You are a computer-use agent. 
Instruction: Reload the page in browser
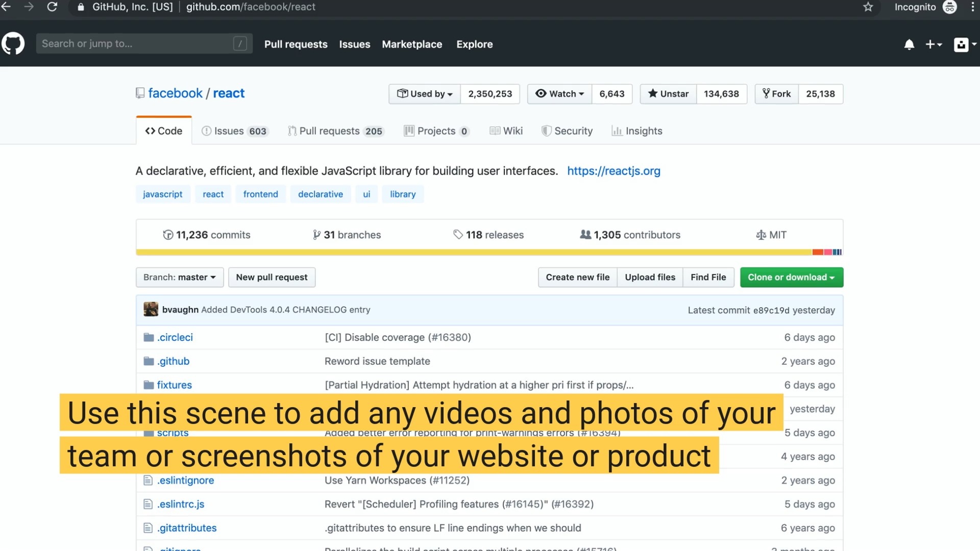52,7
